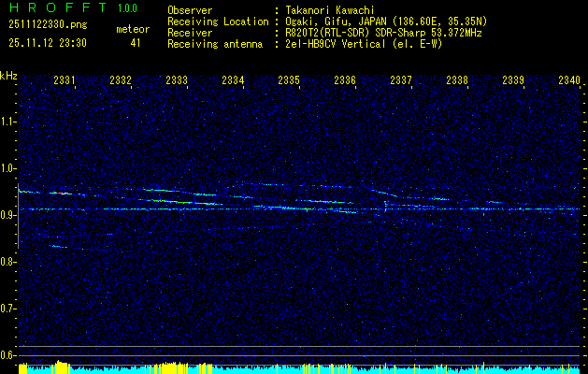Viewport: 588px width, 374px height.
Task: Click the tall yellow signal-level bar near 2331
Action: (62, 367)
